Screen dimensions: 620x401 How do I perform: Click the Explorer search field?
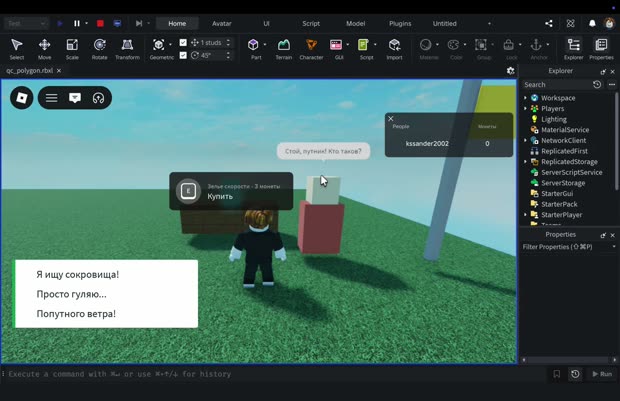pos(556,85)
